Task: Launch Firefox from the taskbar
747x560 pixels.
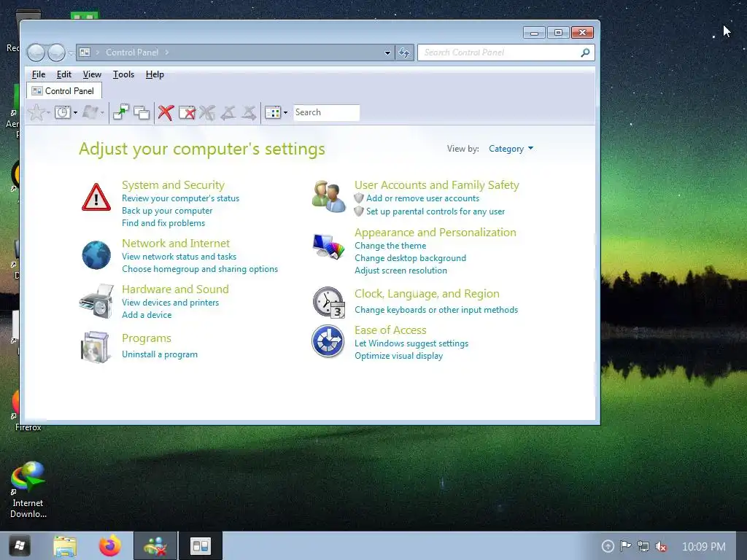Action: click(x=109, y=545)
